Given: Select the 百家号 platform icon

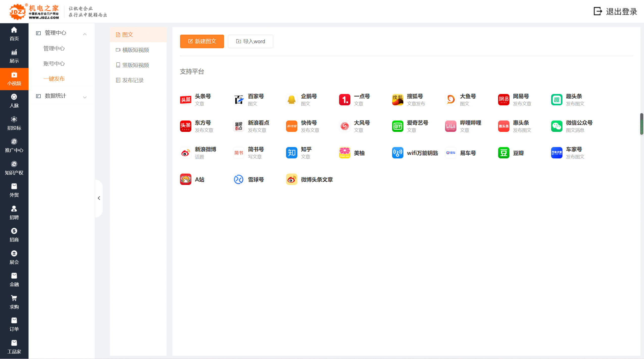Looking at the screenshot, I should point(239,100).
